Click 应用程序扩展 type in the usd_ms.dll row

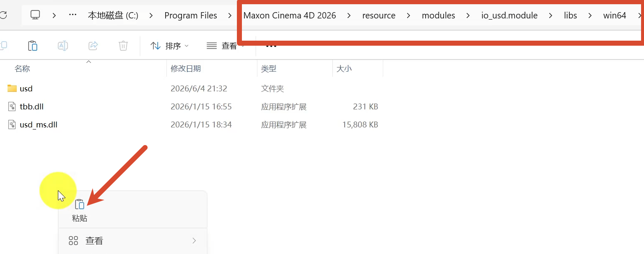coord(284,124)
